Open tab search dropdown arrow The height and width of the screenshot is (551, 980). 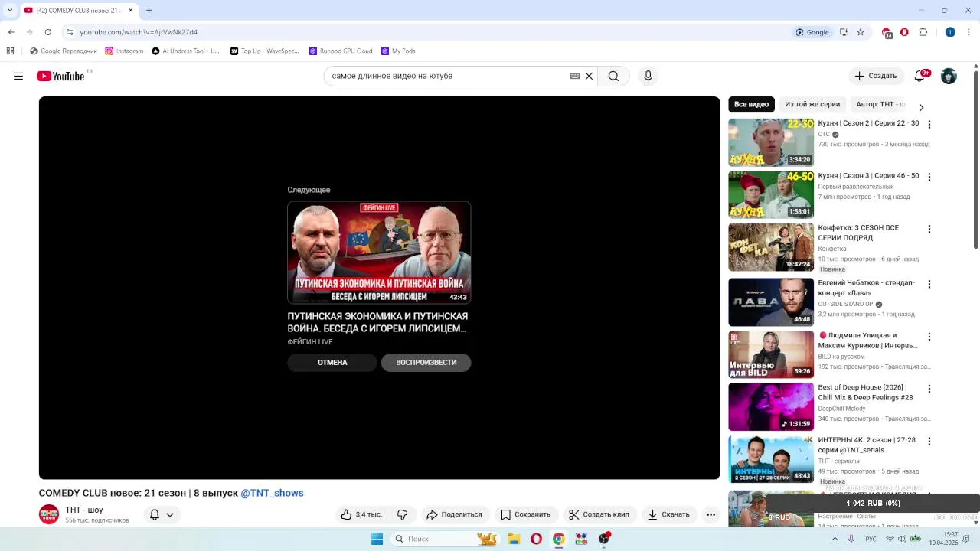pos(9,10)
